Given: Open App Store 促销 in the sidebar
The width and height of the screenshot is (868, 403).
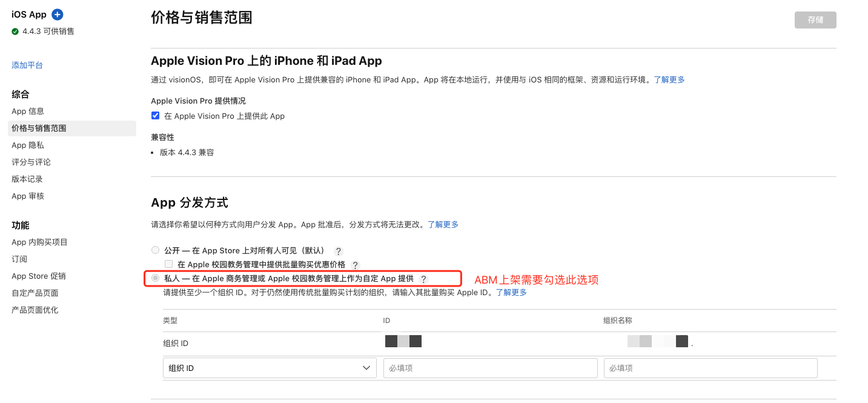Looking at the screenshot, I should coord(39,276).
